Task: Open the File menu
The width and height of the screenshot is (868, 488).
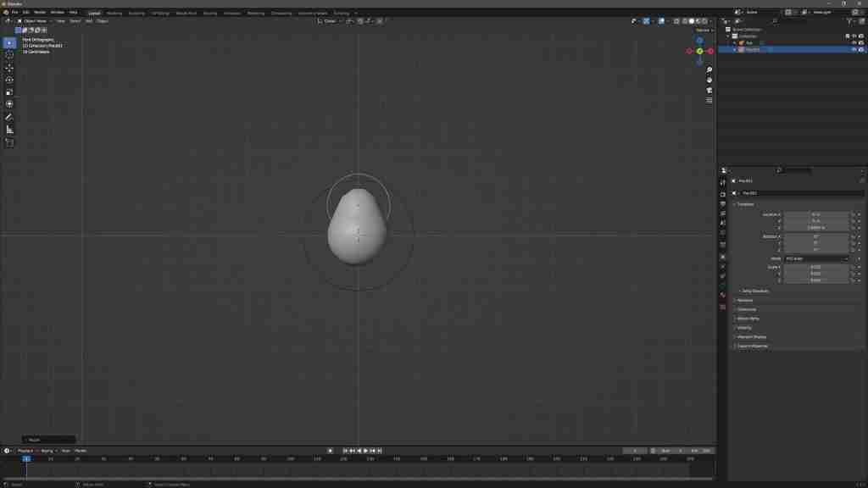Action: [x=15, y=12]
